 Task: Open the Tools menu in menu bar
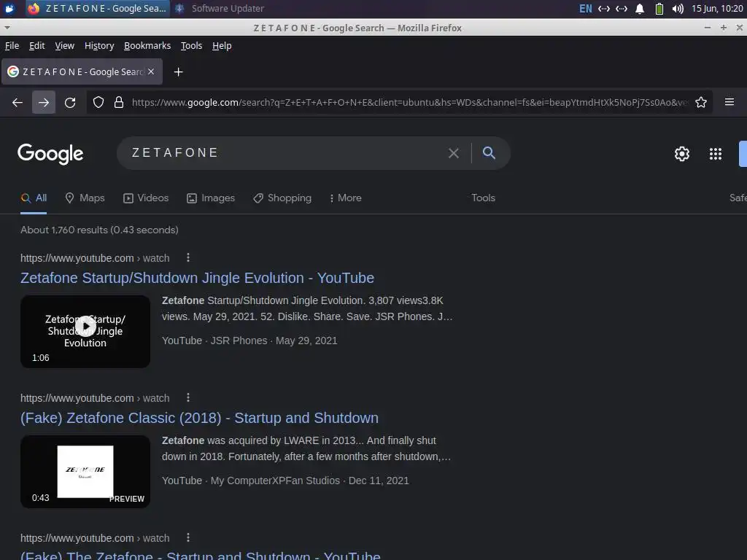[x=192, y=46]
